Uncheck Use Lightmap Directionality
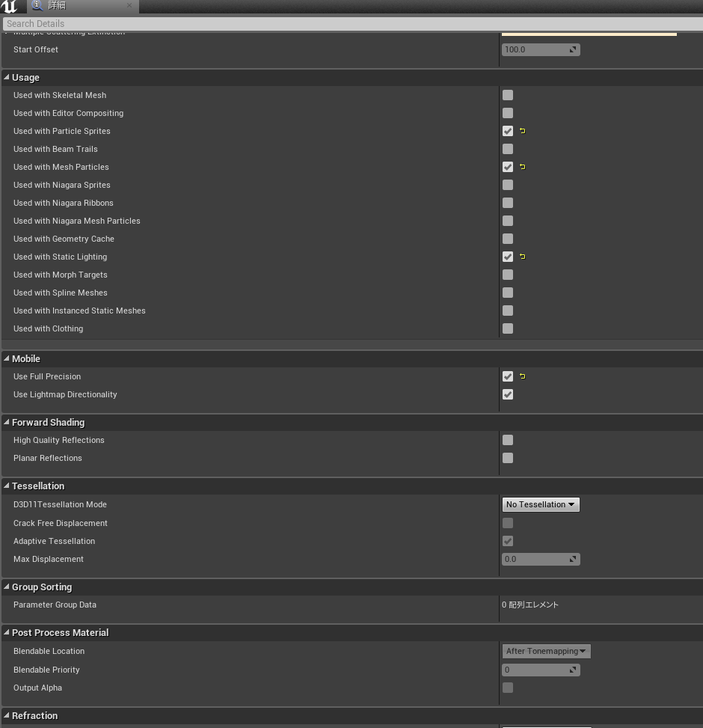The height and width of the screenshot is (728, 703). click(508, 394)
